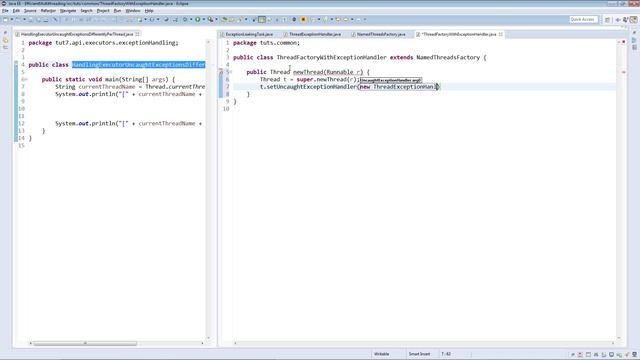Click the left editor horizontal scrollbar thumb

tap(85, 343)
